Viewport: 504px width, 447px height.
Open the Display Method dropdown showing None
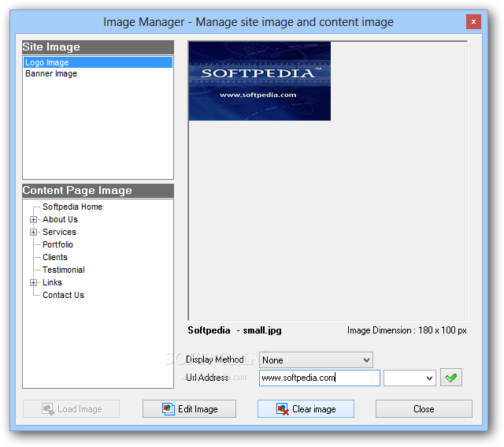[316, 359]
